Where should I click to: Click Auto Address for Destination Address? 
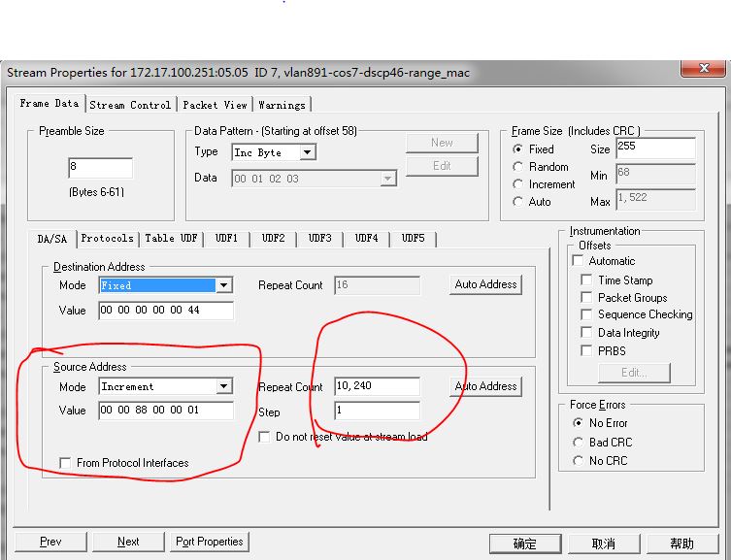(x=485, y=284)
